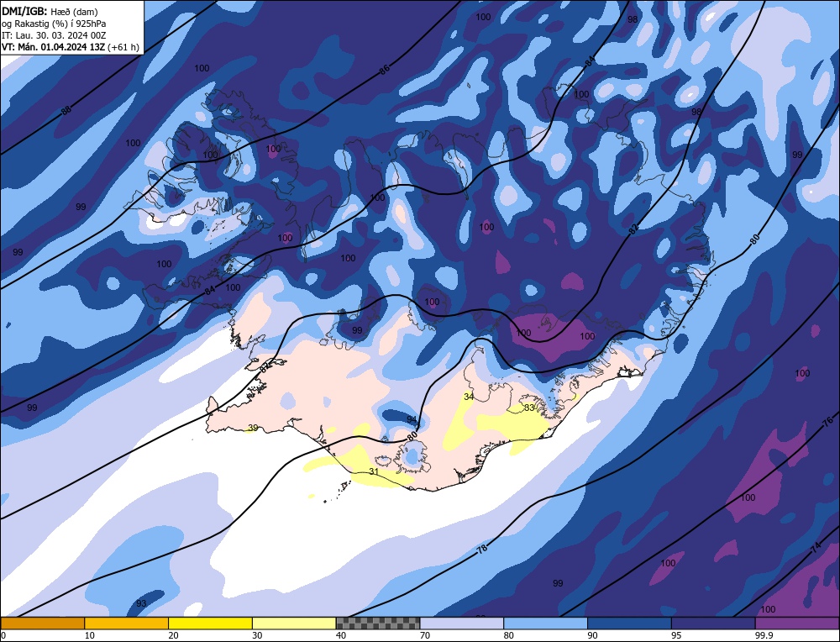Image resolution: width=840 pixels, height=642 pixels.
Task: Select the dark navy 95–99.9 legend swatch
Action: 713,623
